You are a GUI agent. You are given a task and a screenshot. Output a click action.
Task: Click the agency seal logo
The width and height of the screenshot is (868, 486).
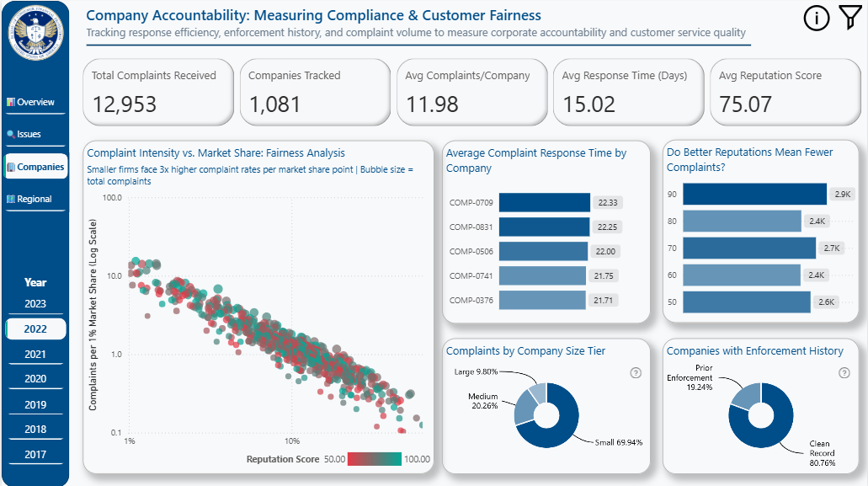35,35
